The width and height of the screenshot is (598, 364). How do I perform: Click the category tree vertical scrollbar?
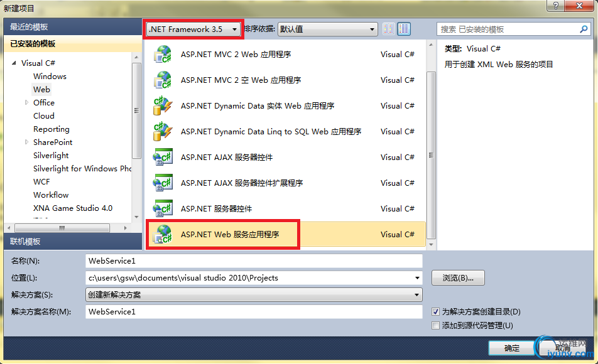pyautogui.click(x=136, y=110)
